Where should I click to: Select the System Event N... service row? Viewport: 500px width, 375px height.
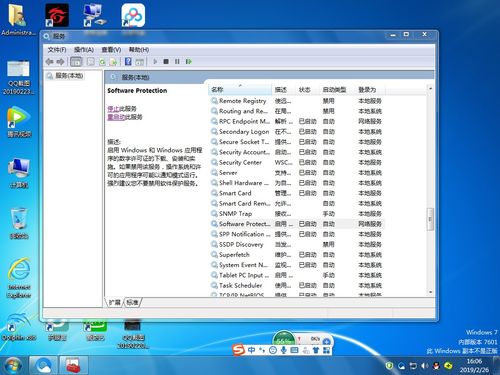pos(297,265)
